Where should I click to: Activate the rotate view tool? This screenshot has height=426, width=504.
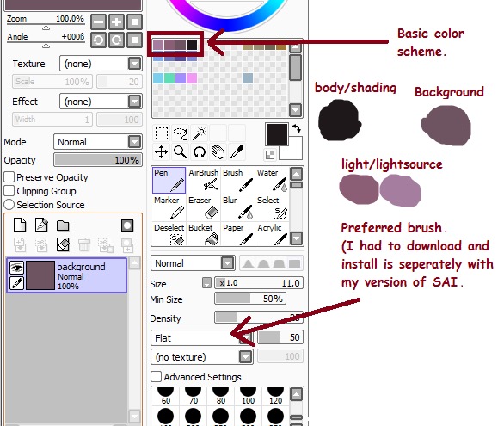200,152
